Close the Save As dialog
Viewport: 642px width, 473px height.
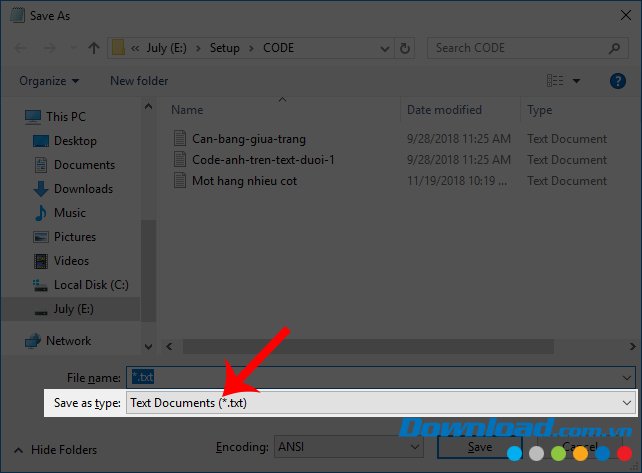[625, 16]
